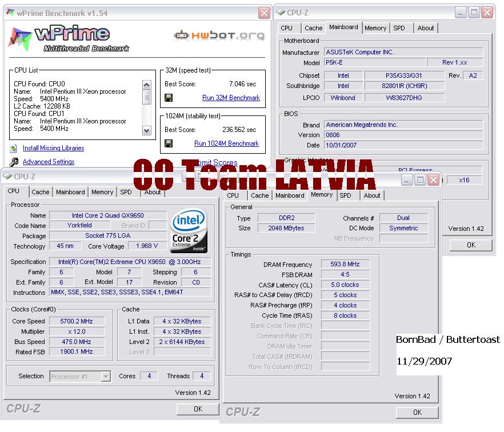Open the Cache tab in Memory window

[x=259, y=196]
